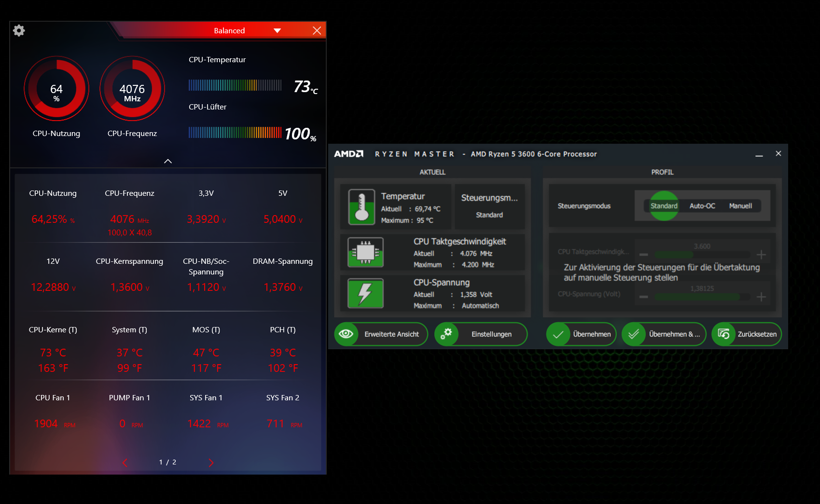Click the 64,25% CPU-Nutzung value
820x504 pixels.
tap(53, 219)
